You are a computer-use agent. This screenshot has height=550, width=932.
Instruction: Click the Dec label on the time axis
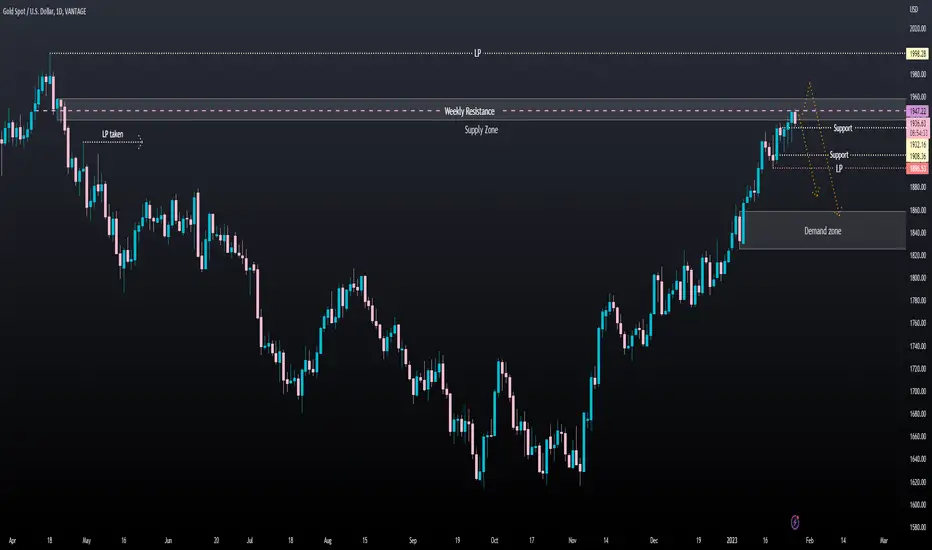tap(654, 540)
